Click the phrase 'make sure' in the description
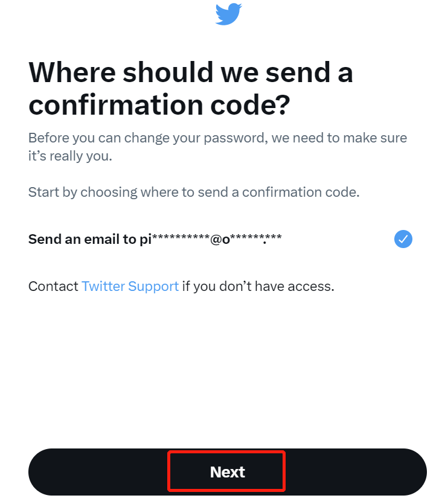Viewport: 442px width, 504px height. (375, 138)
